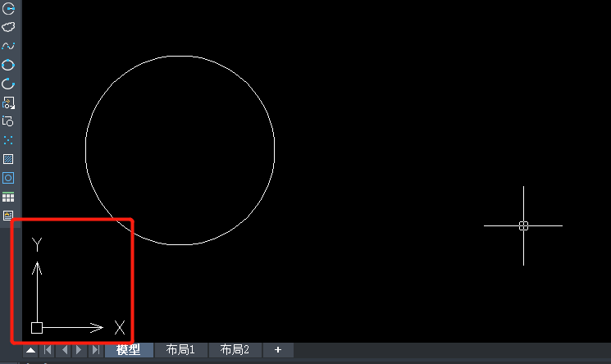The height and width of the screenshot is (364, 611).
Task: Select the Point tool
Action: 8,140
